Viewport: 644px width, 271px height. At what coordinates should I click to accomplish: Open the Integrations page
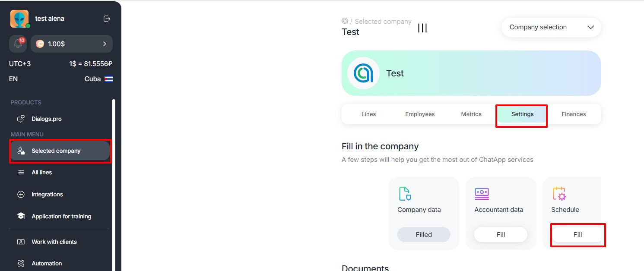(47, 194)
